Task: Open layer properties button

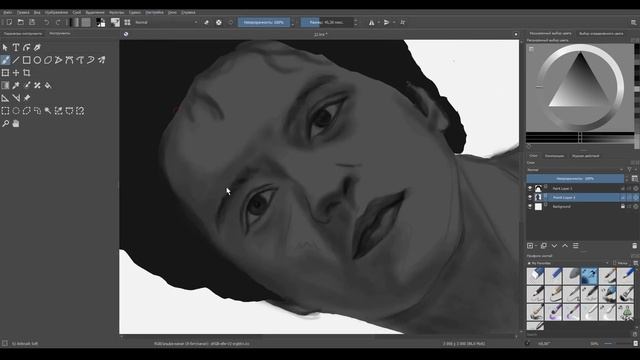Action: [576, 246]
